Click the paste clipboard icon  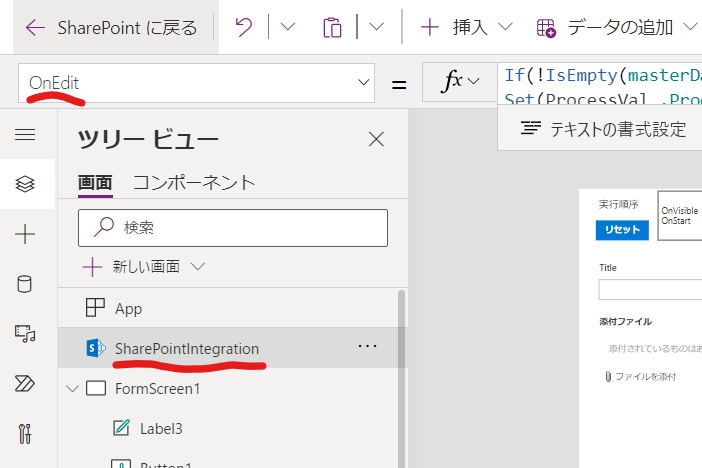332,28
